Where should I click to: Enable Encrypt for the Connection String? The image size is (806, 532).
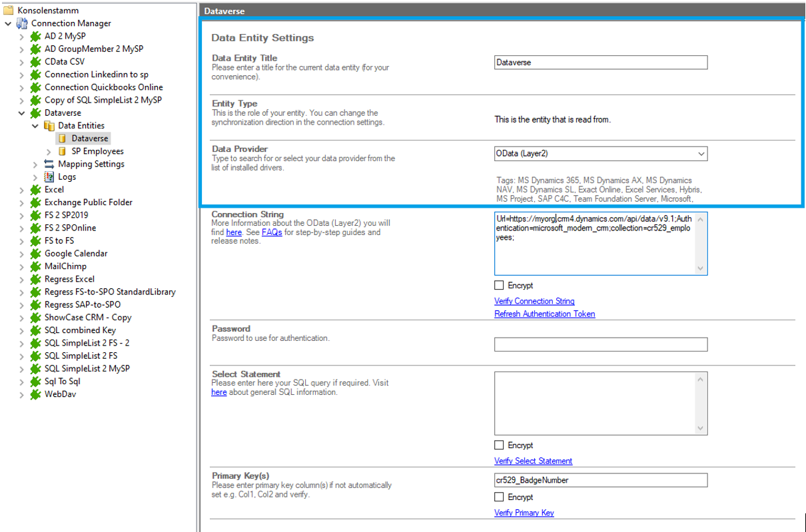pyautogui.click(x=499, y=286)
